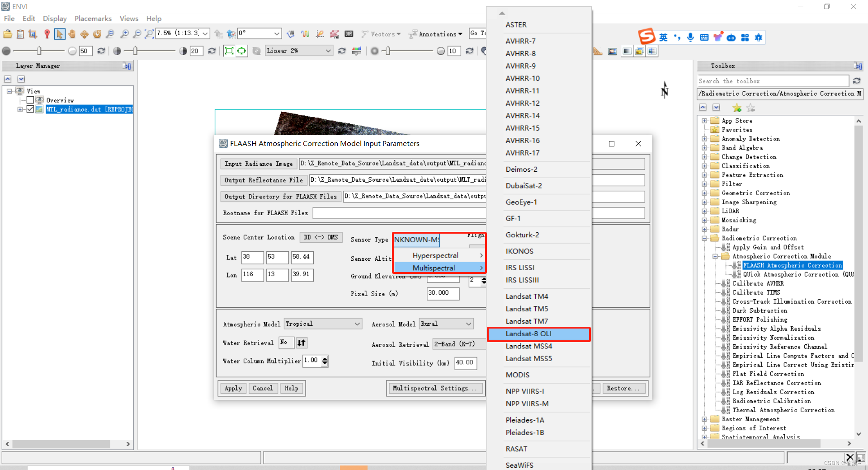Detach the Toolbox panel icon
Screen dimensions: 868x470
point(858,66)
